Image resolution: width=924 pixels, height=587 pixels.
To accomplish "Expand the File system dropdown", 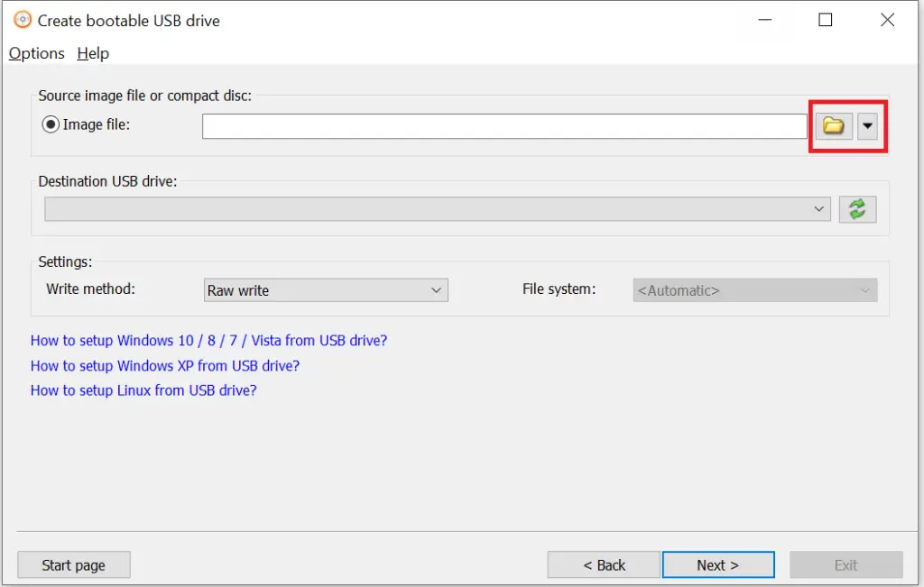I will [864, 289].
